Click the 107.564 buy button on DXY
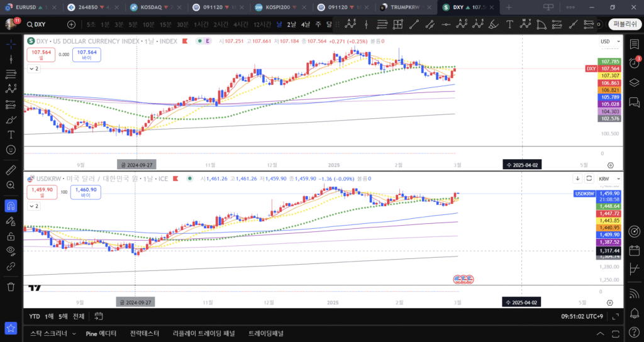The width and height of the screenshot is (644, 342). 87,55
